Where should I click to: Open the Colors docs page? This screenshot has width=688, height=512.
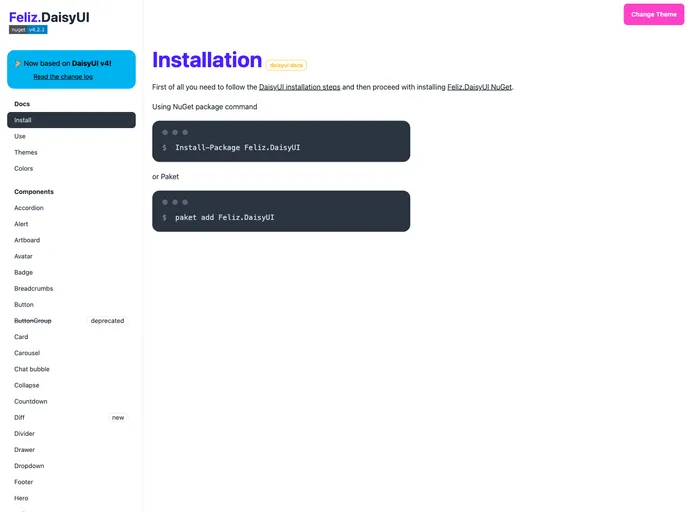(x=24, y=168)
